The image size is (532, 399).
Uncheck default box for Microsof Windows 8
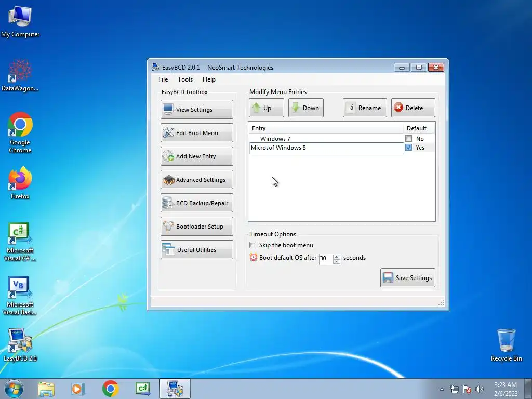pos(408,147)
